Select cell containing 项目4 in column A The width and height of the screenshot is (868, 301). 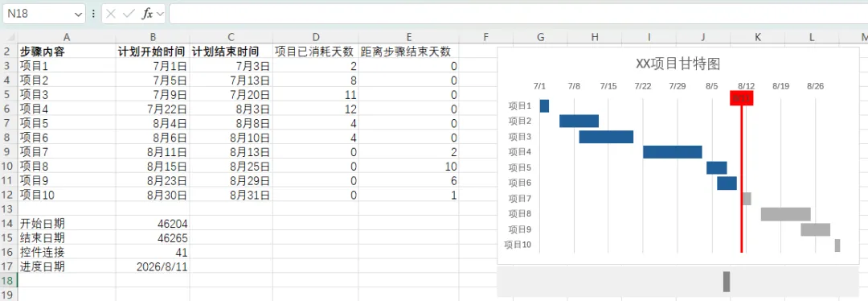(x=67, y=109)
